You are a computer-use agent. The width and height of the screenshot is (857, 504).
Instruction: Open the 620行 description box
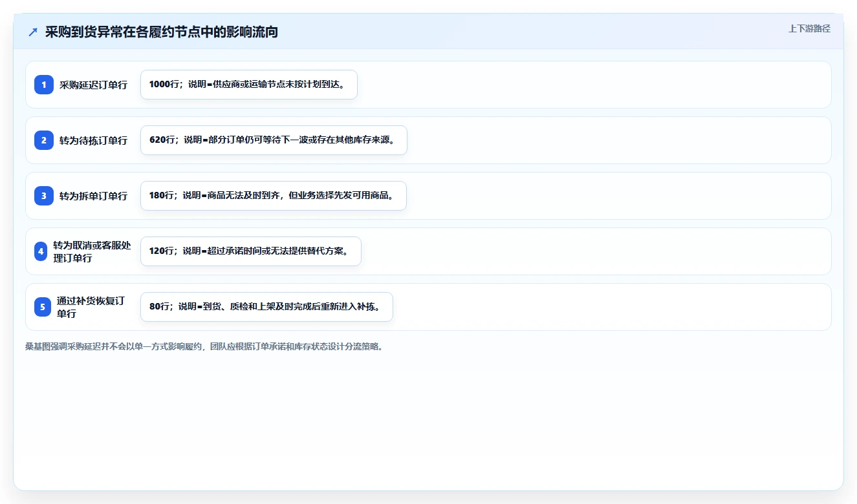tap(274, 140)
